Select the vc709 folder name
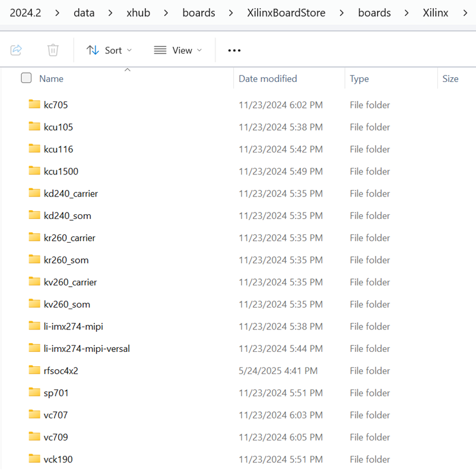This screenshot has width=476, height=476. [x=56, y=437]
